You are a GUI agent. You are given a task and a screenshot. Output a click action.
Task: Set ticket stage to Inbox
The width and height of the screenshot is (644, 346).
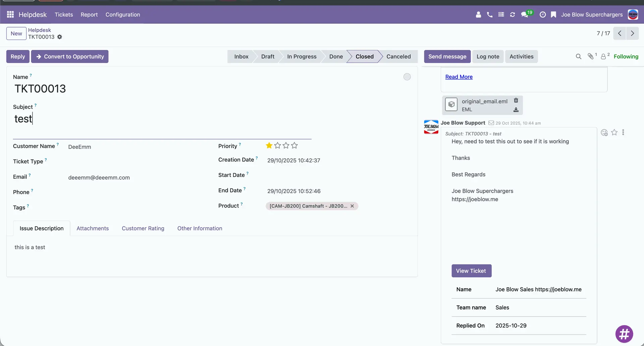pos(241,56)
